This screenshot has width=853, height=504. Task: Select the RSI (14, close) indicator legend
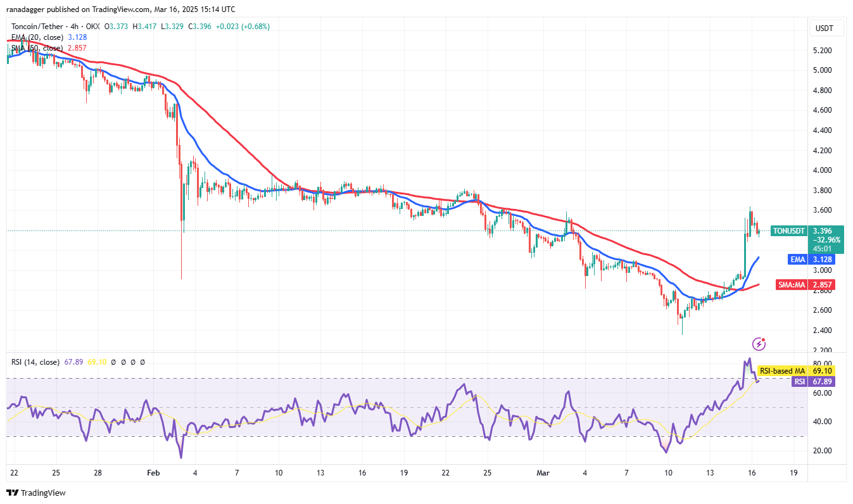(35, 362)
